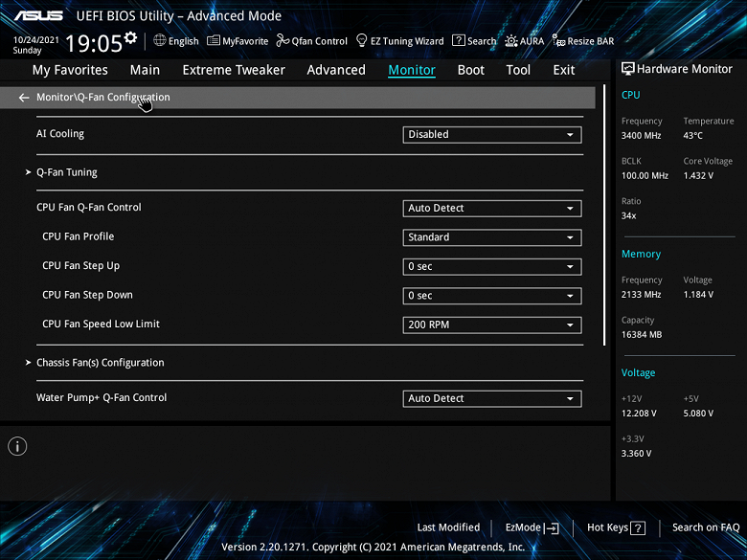747x560 pixels.
Task: Click Qfan Control label
Action: click(x=319, y=41)
